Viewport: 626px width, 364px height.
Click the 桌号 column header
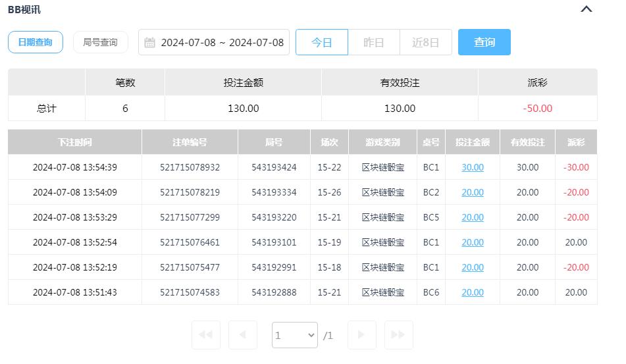(431, 142)
